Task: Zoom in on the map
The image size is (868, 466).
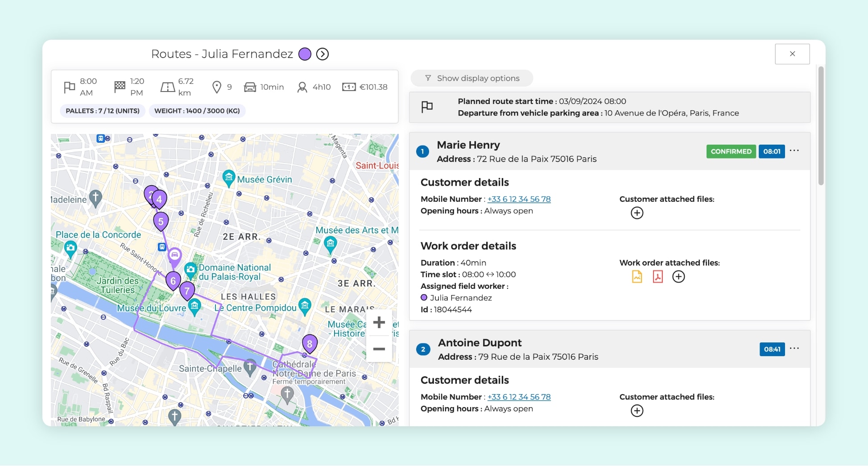Action: [x=379, y=322]
